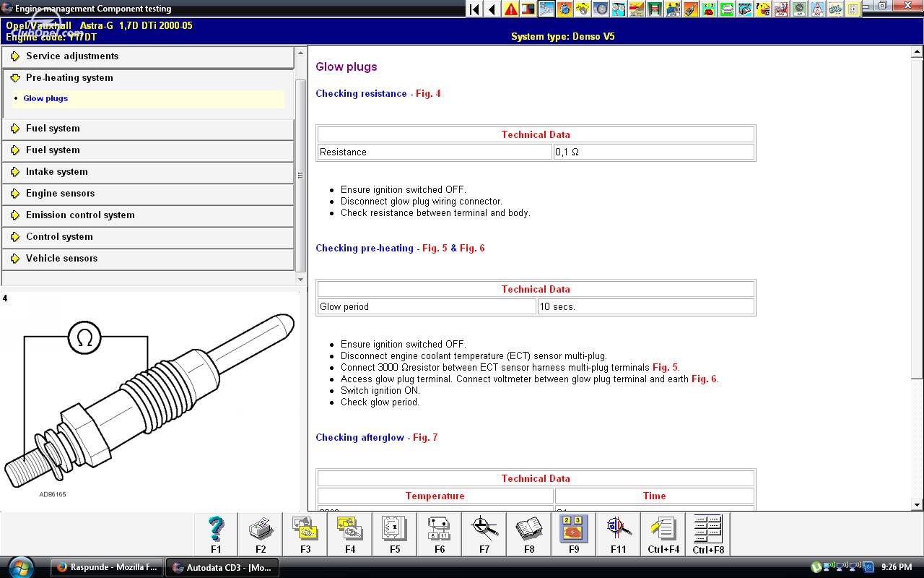Select the Glow plugs item
Image resolution: width=924 pixels, height=578 pixels.
(x=45, y=98)
